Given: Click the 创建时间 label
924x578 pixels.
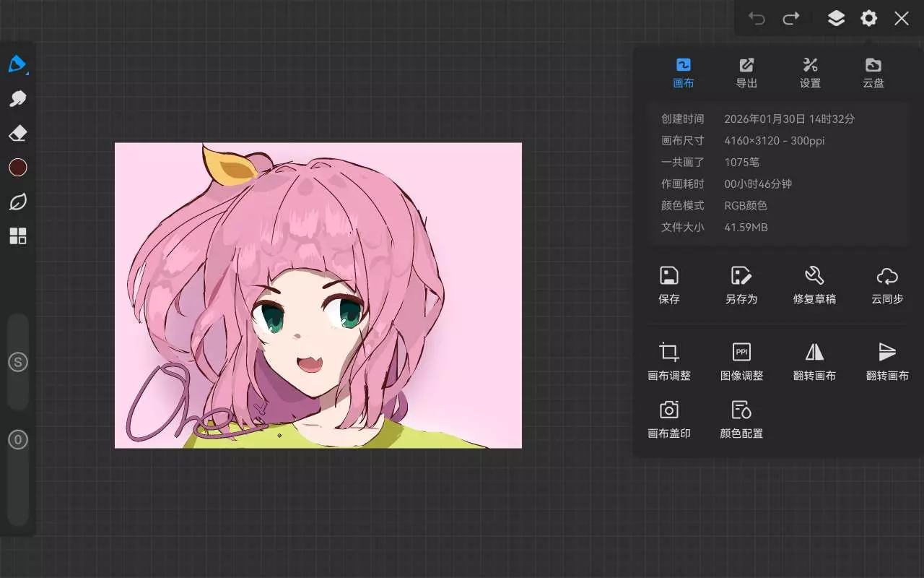Looking at the screenshot, I should (x=682, y=118).
